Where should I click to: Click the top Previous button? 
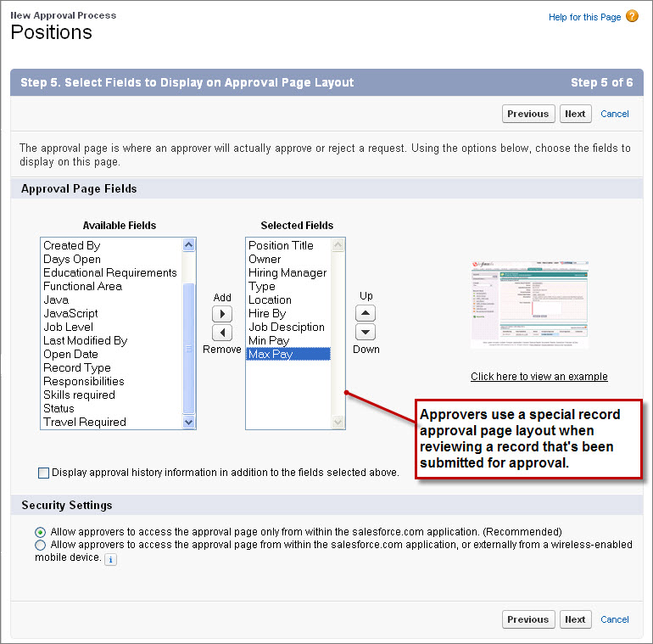pyautogui.click(x=528, y=114)
